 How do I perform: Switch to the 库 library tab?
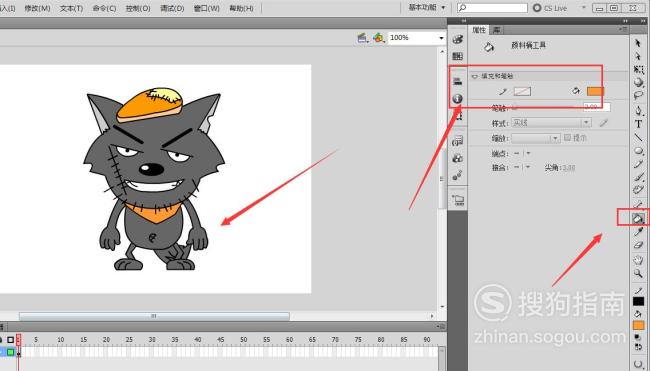(x=496, y=30)
